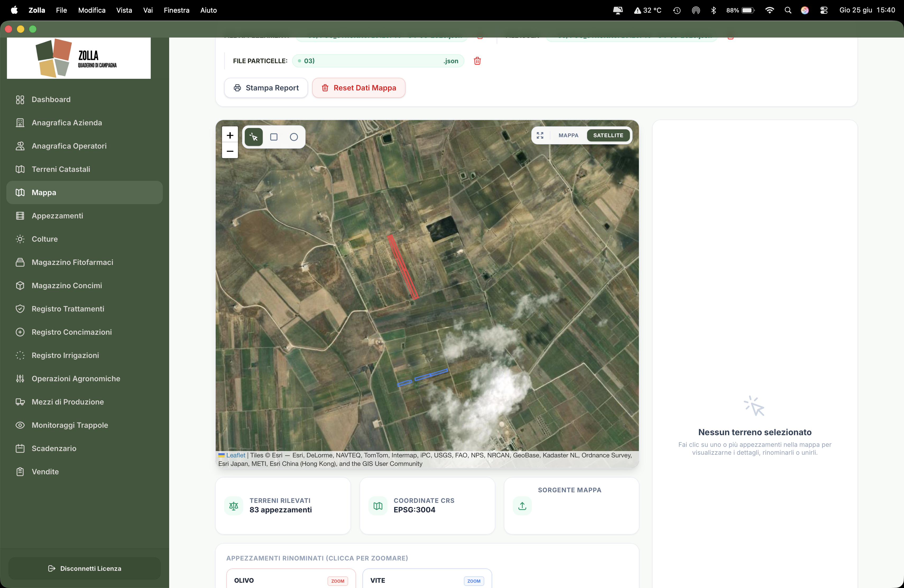
Task: Click the Sorgente Mappa upload icon
Action: point(522,506)
